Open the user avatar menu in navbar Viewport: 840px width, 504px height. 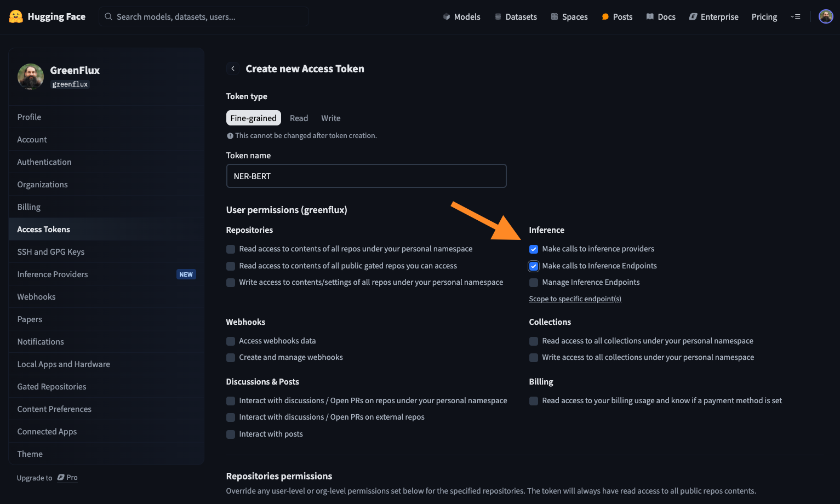pos(826,16)
